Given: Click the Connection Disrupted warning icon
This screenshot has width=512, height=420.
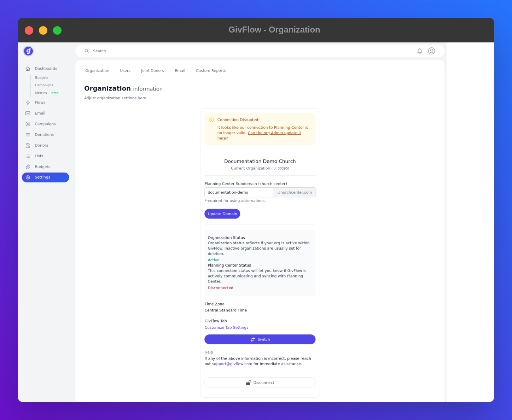Looking at the screenshot, I should coord(211,120).
